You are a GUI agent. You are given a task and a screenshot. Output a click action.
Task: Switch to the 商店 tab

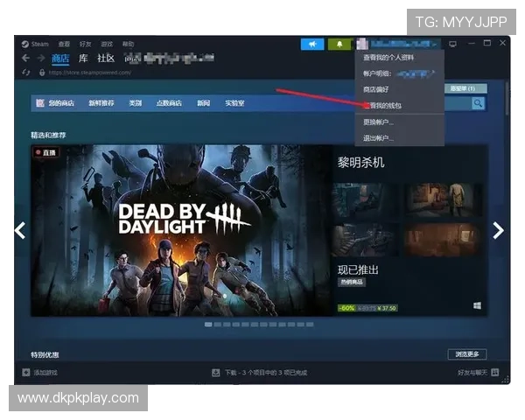(x=60, y=59)
